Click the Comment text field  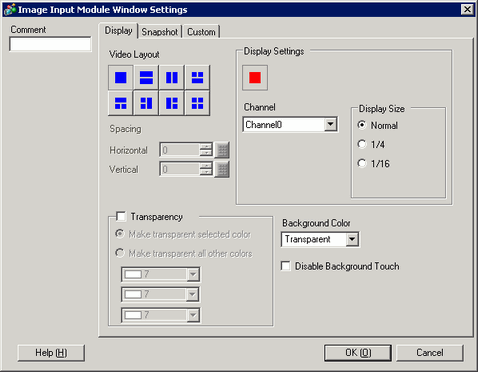point(50,44)
